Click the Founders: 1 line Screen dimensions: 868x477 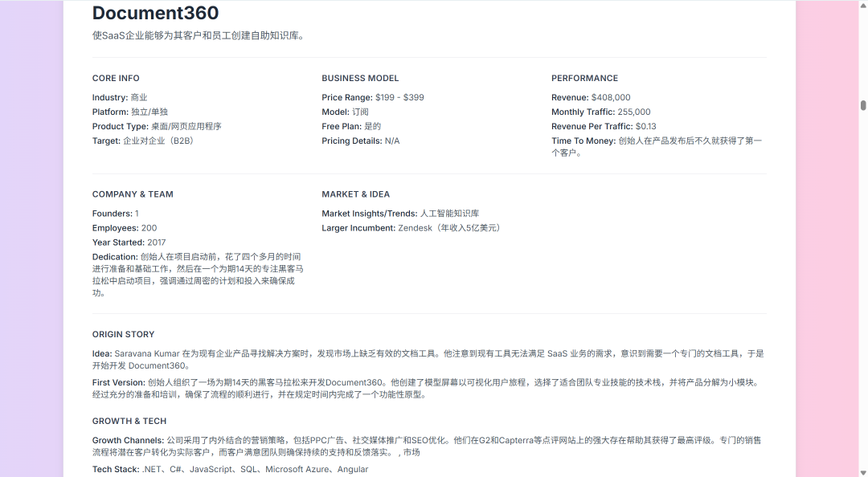click(x=116, y=214)
